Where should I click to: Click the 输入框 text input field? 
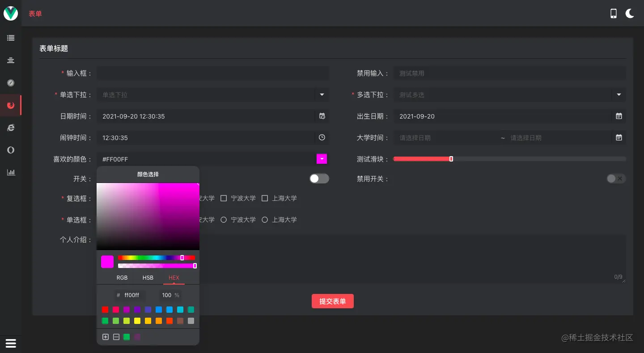click(x=210, y=73)
